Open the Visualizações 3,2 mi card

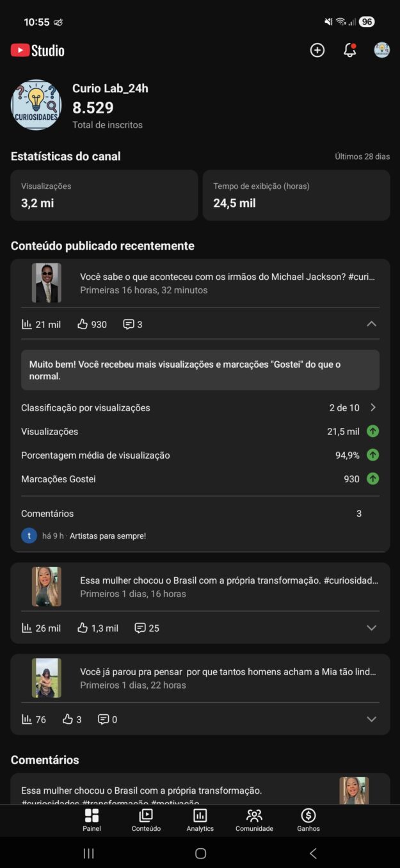[104, 195]
